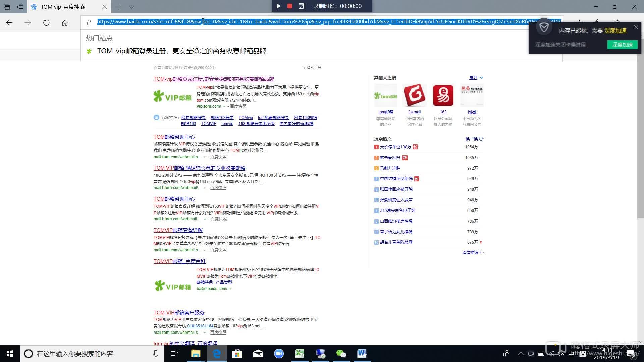
Task: Click foxmail icon in related searches
Action: pyautogui.click(x=415, y=96)
